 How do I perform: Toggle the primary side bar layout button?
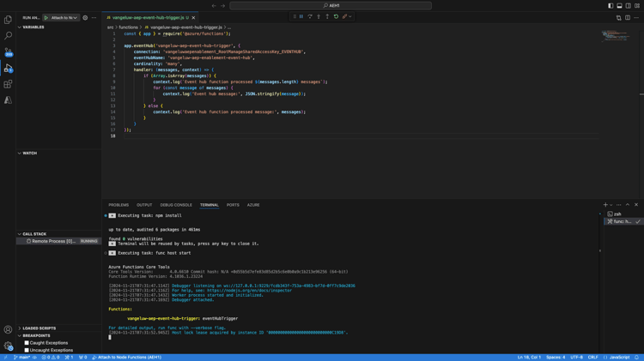click(x=611, y=6)
